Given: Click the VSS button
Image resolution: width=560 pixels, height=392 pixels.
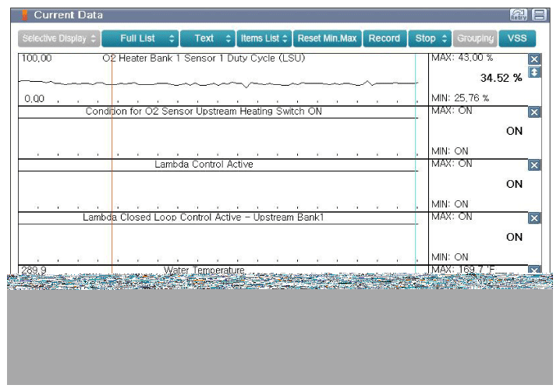Looking at the screenshot, I should [x=517, y=38].
